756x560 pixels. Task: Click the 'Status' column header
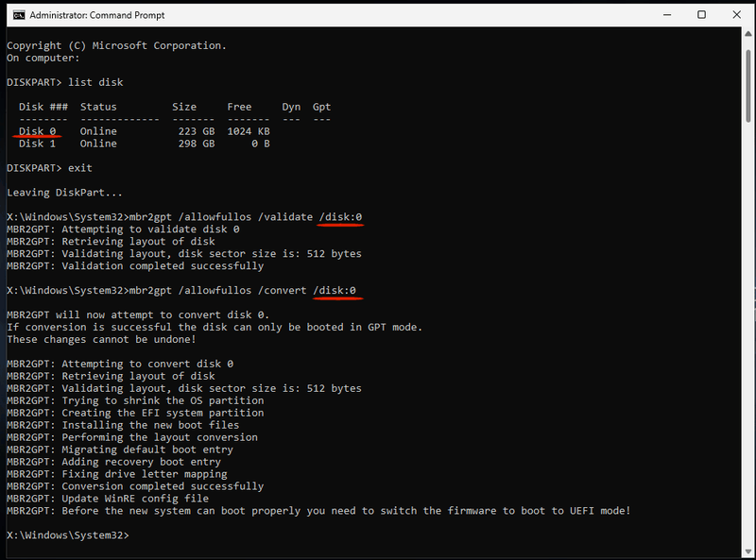tap(98, 107)
